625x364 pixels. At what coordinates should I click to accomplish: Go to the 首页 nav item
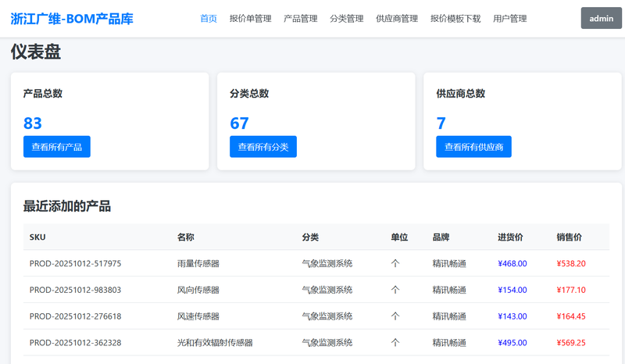click(x=209, y=19)
